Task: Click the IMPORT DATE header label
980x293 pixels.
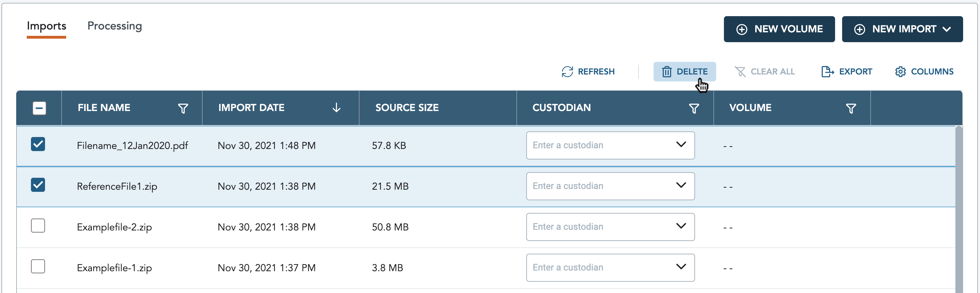Action: pyautogui.click(x=251, y=108)
